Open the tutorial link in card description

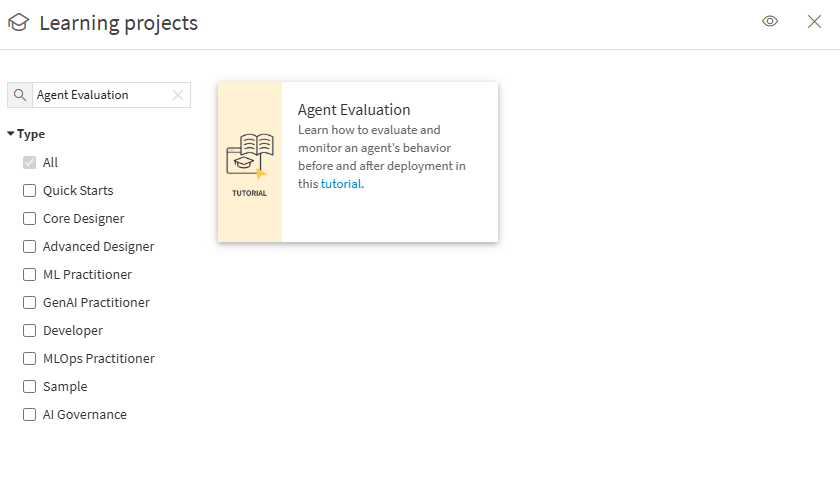[340, 184]
